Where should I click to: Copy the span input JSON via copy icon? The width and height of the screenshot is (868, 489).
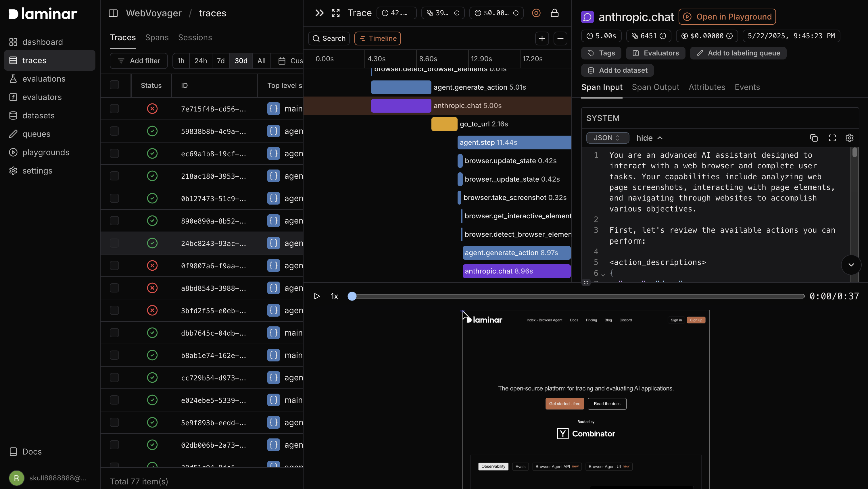click(x=815, y=138)
